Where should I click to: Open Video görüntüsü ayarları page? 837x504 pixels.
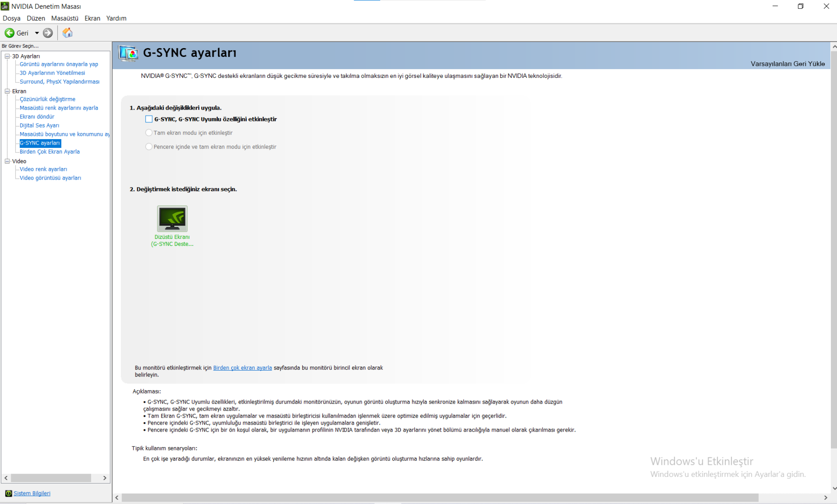point(50,178)
